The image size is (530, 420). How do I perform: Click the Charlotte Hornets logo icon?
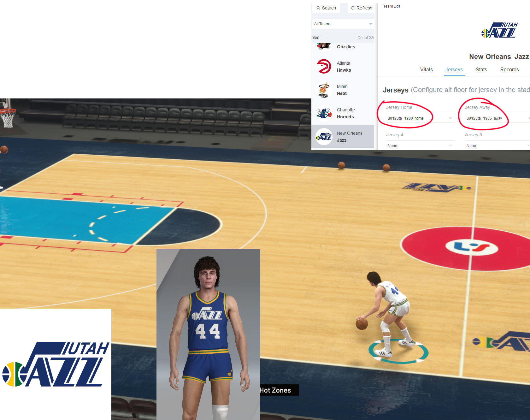pyautogui.click(x=324, y=113)
